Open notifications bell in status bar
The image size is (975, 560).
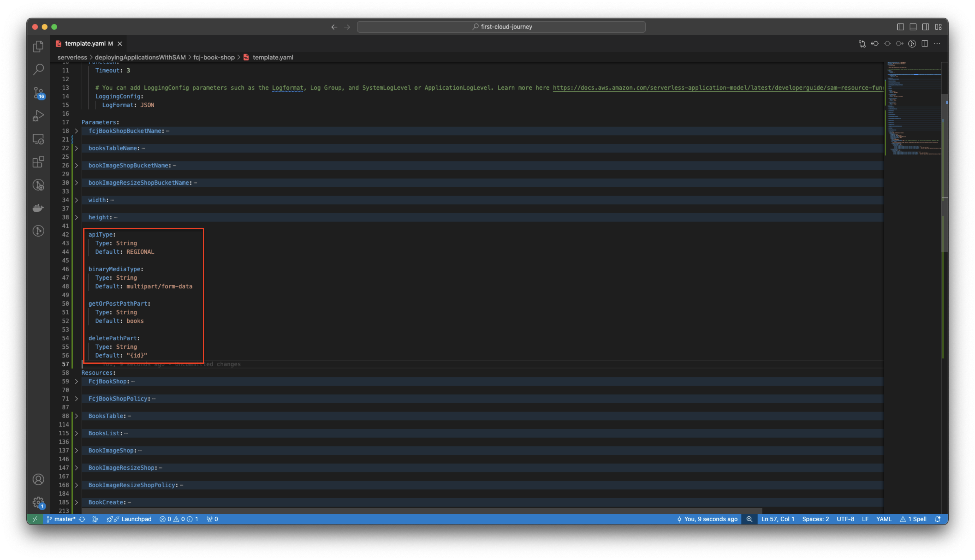pos(938,519)
